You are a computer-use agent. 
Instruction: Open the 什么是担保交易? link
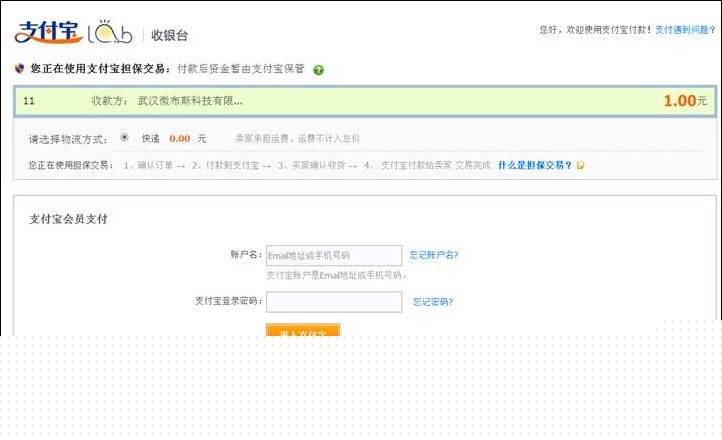point(535,165)
